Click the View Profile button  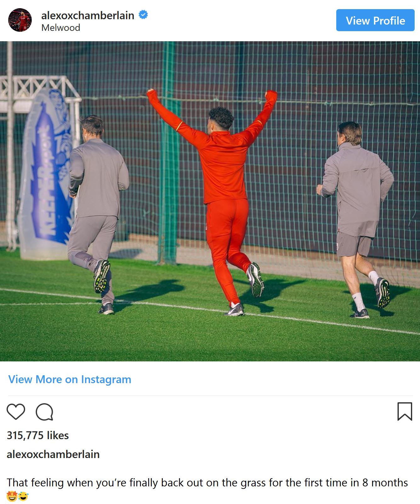tap(375, 20)
